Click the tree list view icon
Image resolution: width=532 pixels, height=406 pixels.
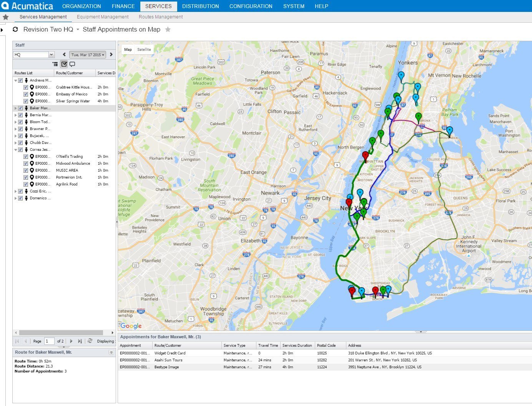55,64
